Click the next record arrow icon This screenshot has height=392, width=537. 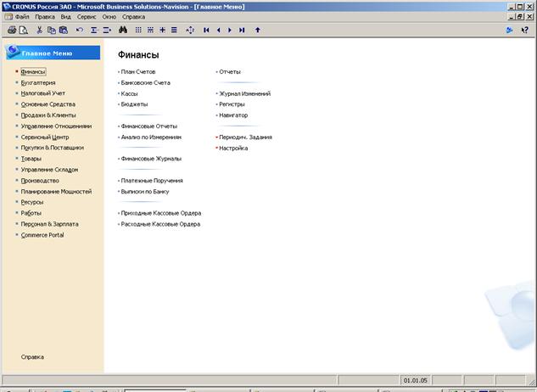[230, 31]
